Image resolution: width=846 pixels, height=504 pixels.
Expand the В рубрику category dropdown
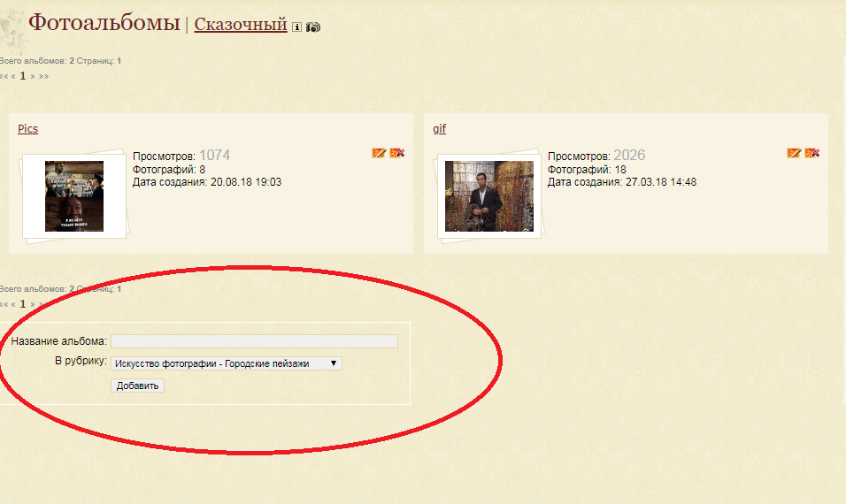[226, 363]
